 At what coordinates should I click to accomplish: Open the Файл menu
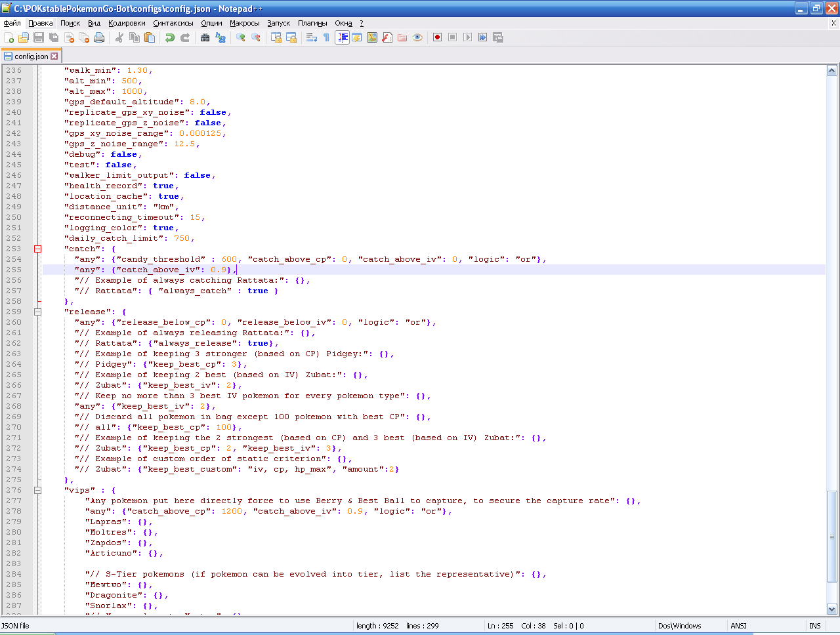pyautogui.click(x=12, y=23)
